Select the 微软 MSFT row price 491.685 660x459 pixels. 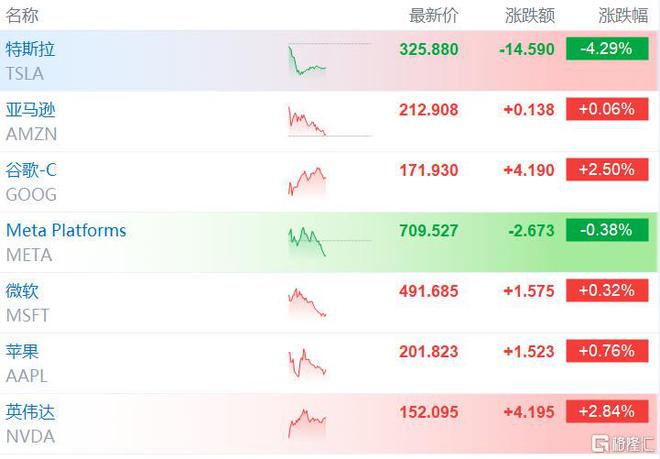(428, 291)
